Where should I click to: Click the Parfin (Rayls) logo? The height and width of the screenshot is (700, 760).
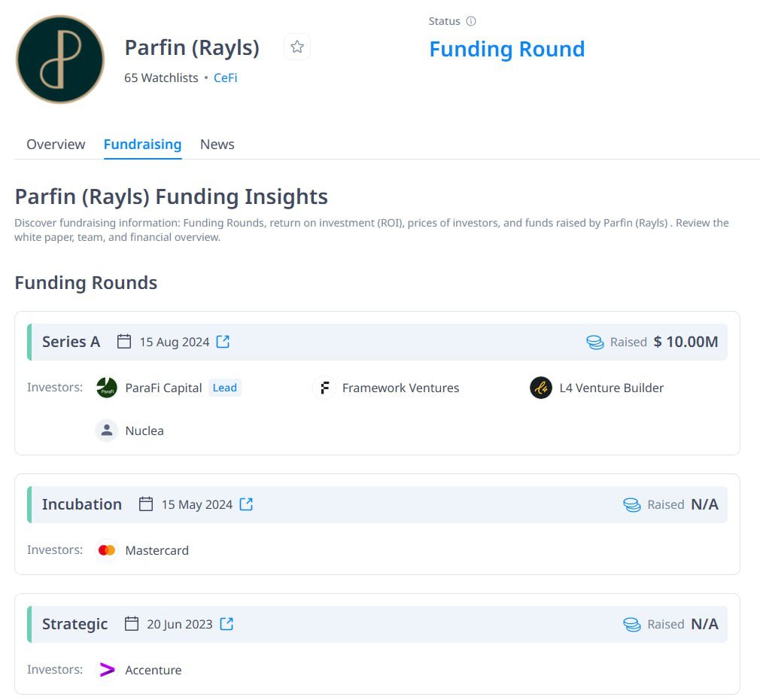pyautogui.click(x=60, y=59)
